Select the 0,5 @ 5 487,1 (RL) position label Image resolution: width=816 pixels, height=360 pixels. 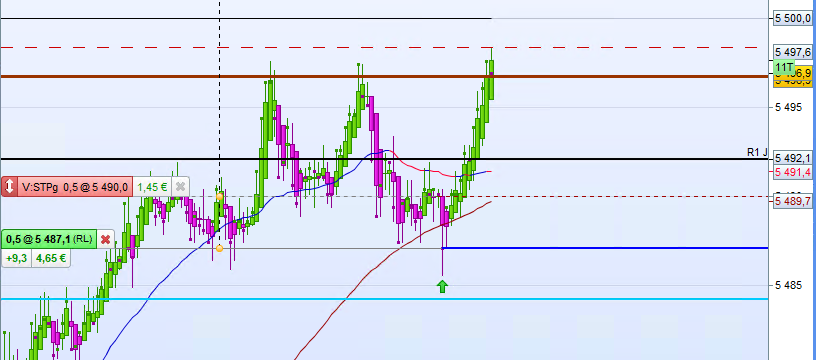pyautogui.click(x=50, y=239)
